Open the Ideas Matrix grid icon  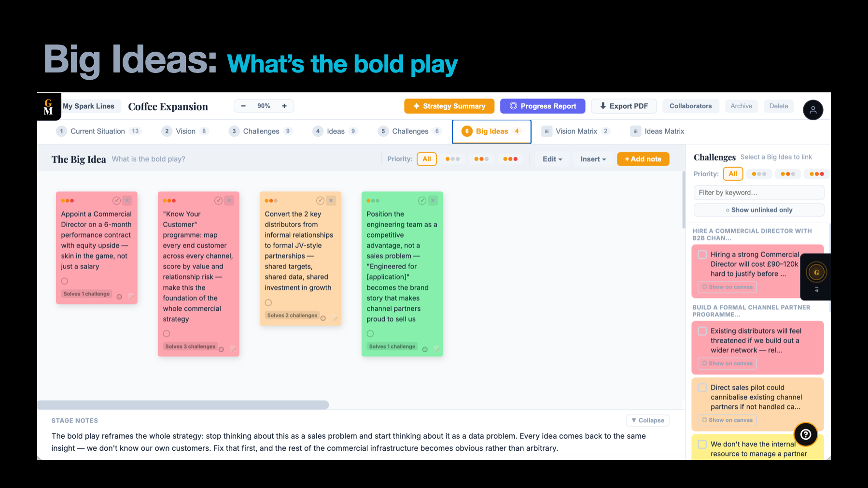[x=636, y=131]
